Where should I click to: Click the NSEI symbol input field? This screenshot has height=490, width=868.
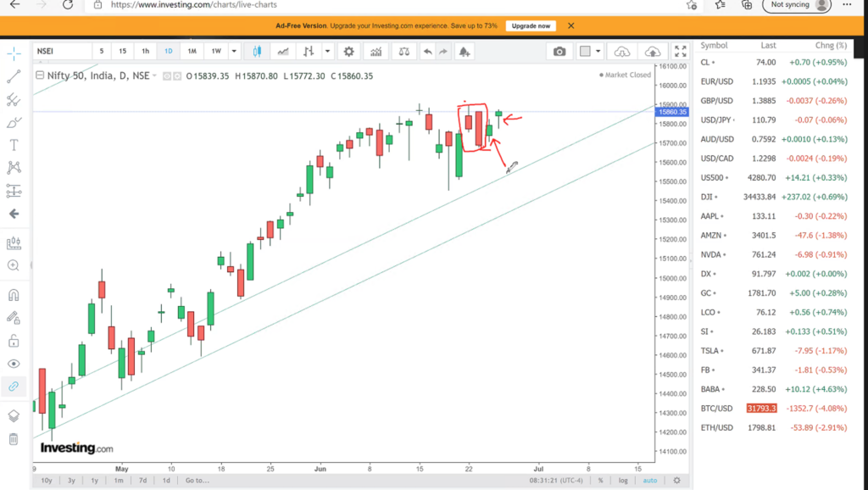coord(61,52)
